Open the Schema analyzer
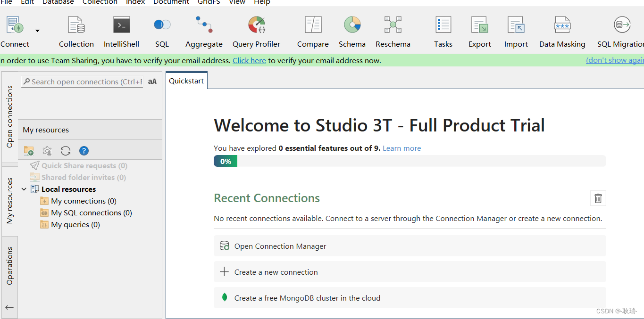This screenshot has width=644, height=319. [352, 31]
